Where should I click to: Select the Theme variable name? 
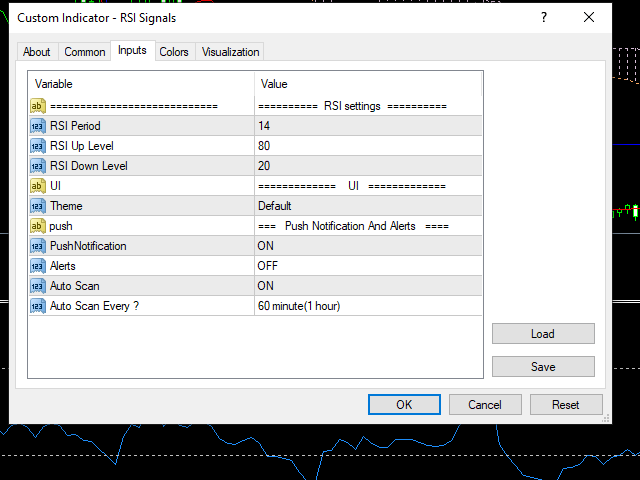coord(66,206)
